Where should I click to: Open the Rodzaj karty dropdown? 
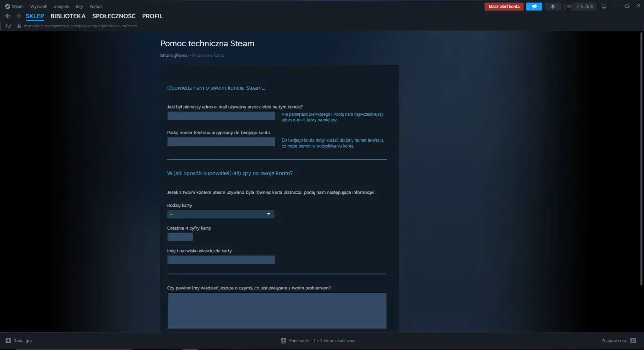220,214
